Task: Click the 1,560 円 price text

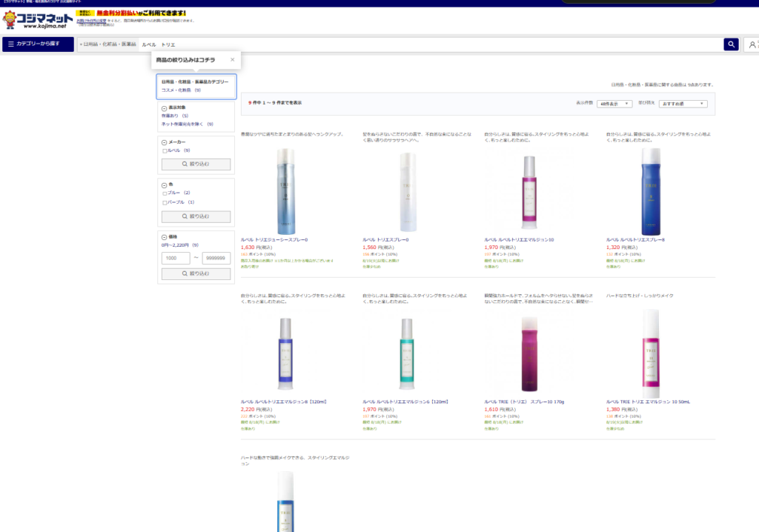Action: click(379, 247)
